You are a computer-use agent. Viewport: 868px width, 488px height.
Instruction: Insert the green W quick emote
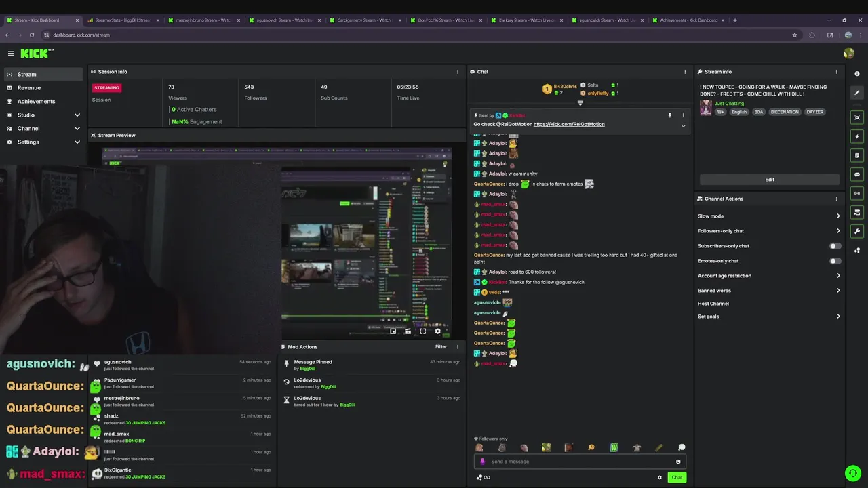pos(614,447)
